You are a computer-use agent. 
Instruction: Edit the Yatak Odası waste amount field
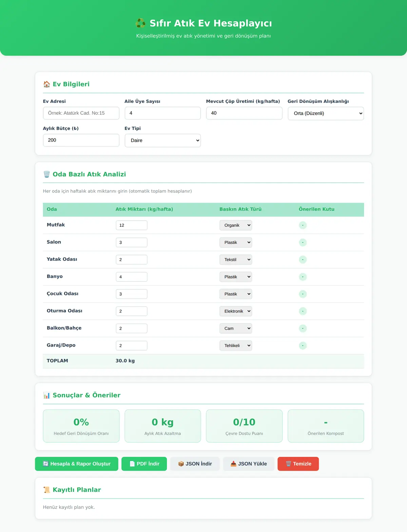pyautogui.click(x=132, y=260)
